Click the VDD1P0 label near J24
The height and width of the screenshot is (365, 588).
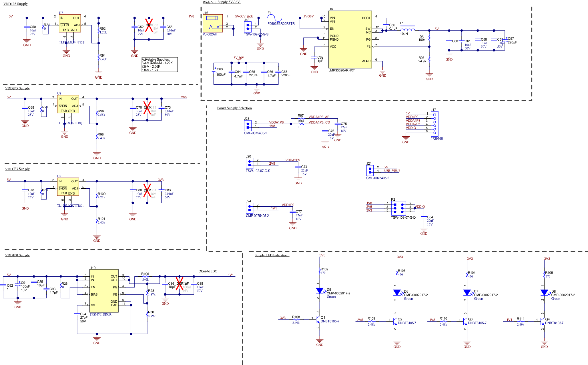click(288, 205)
